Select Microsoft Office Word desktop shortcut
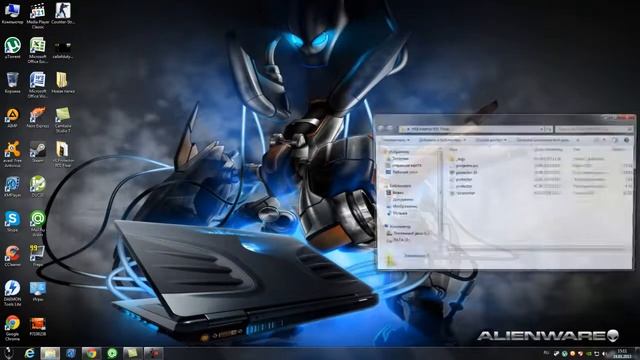 [38, 85]
